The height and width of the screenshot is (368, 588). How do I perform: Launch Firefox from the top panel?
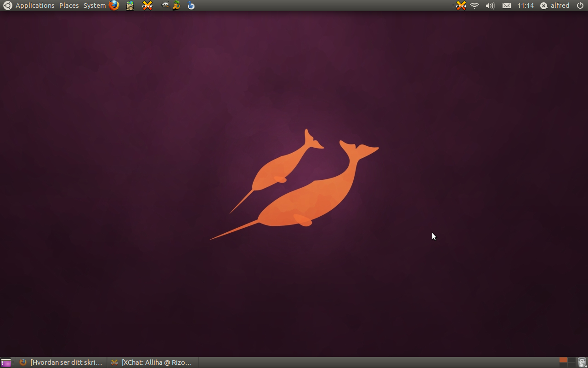[x=114, y=6]
